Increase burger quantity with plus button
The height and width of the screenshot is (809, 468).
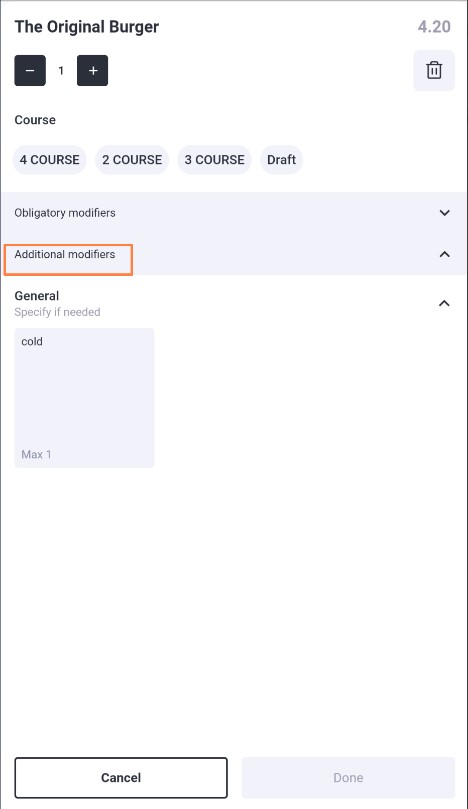click(x=92, y=70)
